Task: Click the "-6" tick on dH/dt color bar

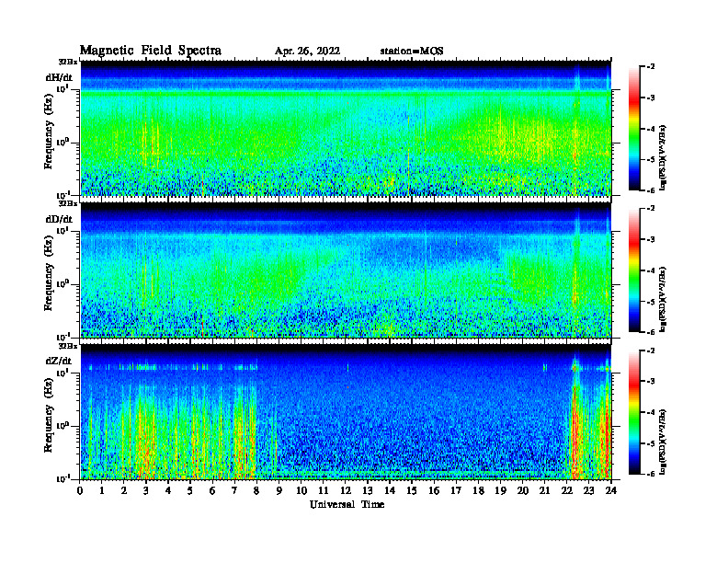Action: pyautogui.click(x=650, y=190)
